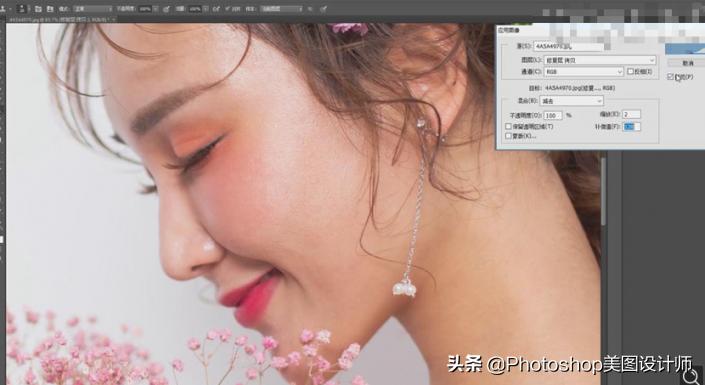This screenshot has height=385, width=705.
Task: Enable the airbrush build-up icon
Action: pyautogui.click(x=216, y=9)
